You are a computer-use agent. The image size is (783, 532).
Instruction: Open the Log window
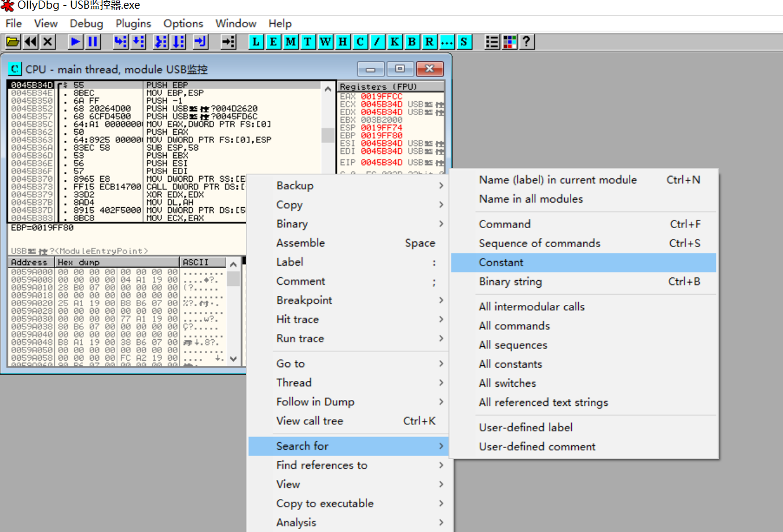[255, 42]
